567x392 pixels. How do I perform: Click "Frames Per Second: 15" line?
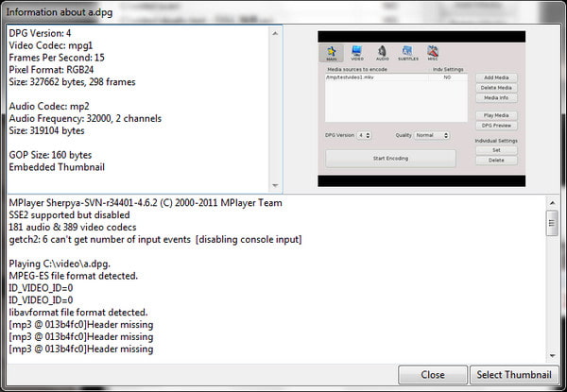[x=57, y=58]
